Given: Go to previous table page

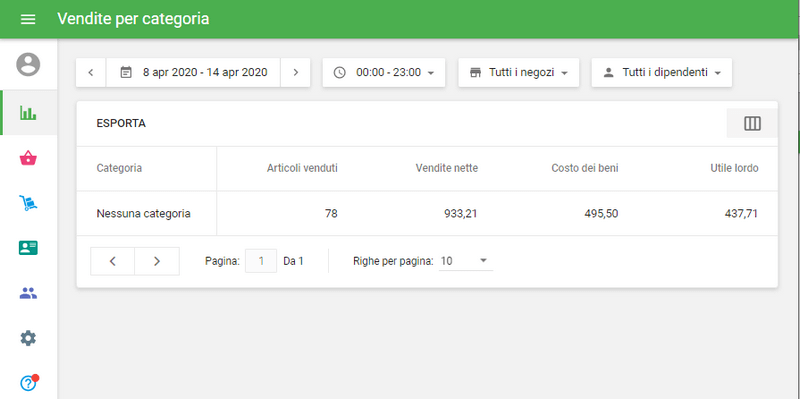Looking at the screenshot, I should 113,261.
